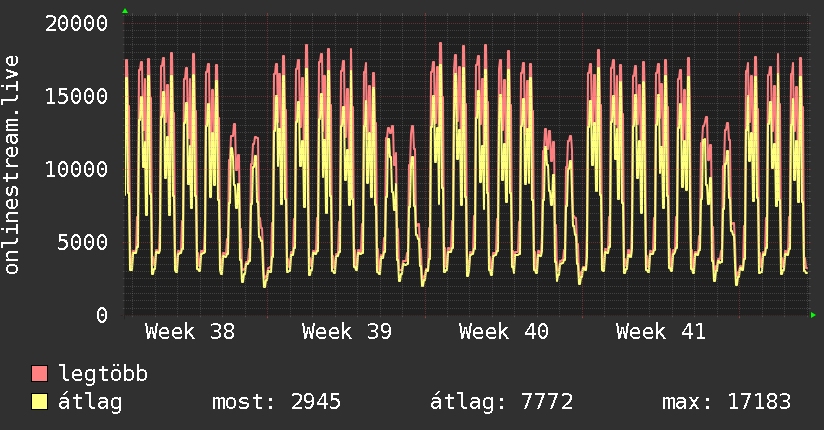Click the 5000 y-axis label

click(x=83, y=242)
